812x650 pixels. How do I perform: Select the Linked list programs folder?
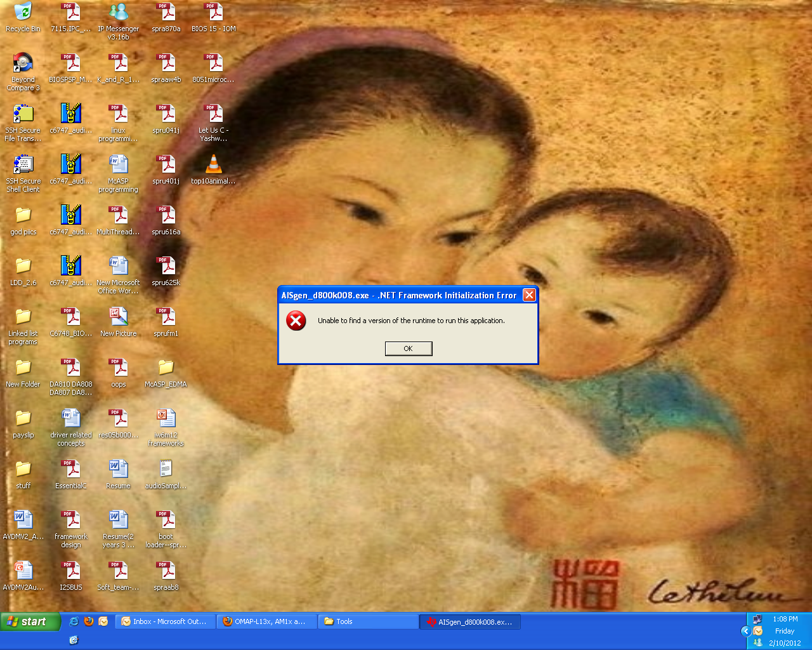(x=23, y=326)
